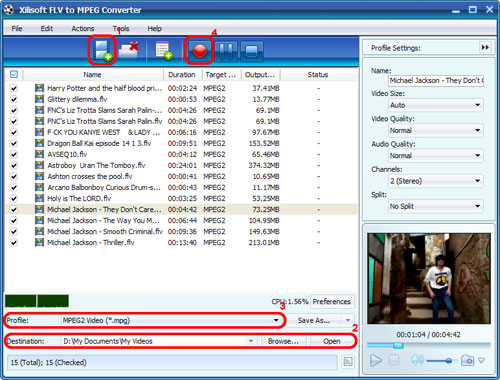The height and width of the screenshot is (380, 500).
Task: Select the Michael Jackson - Smooth Criminal.flv row
Action: (181, 231)
